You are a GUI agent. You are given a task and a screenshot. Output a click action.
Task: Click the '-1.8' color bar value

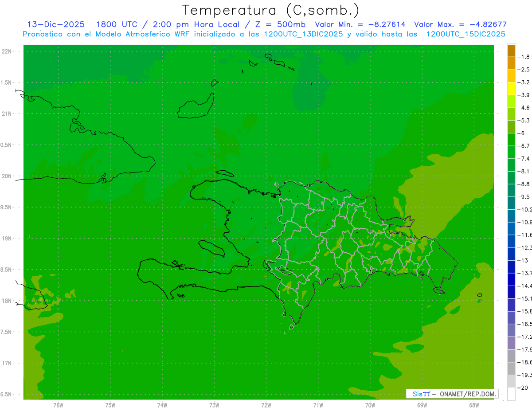[524, 57]
